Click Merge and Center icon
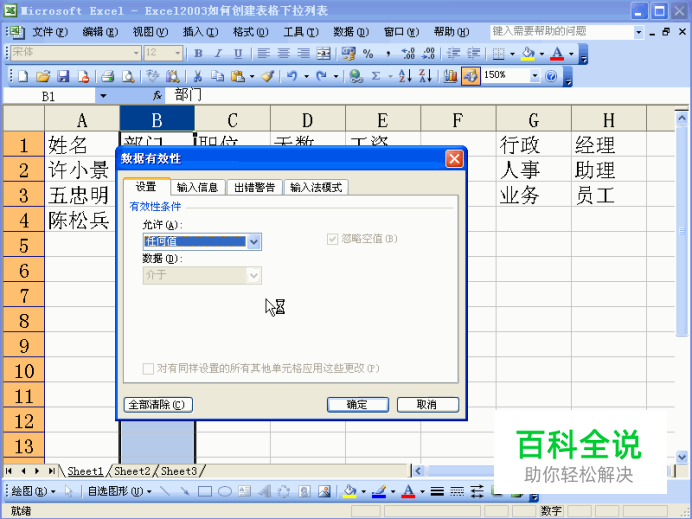 (x=323, y=53)
